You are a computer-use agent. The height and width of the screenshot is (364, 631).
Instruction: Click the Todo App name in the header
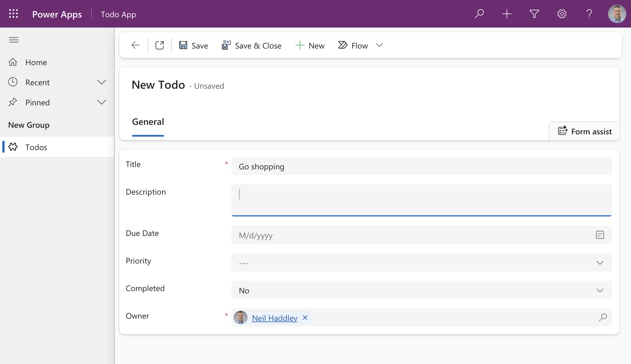point(118,14)
